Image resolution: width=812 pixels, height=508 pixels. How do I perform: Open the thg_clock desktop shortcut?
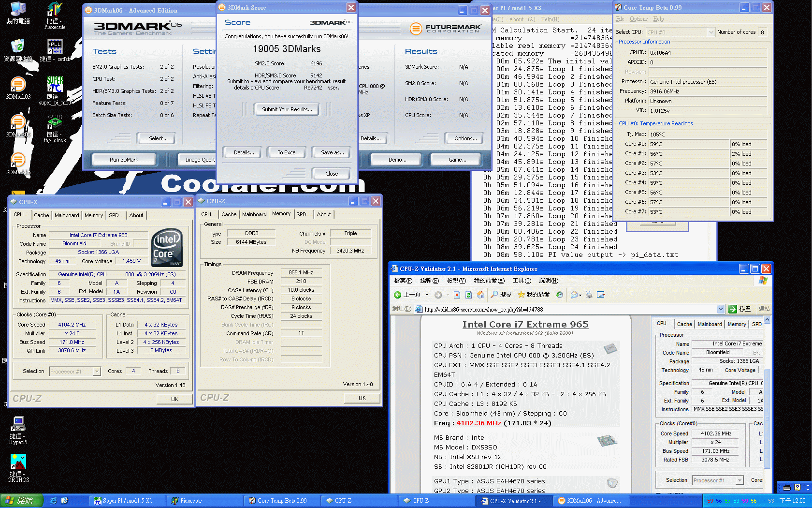click(55, 128)
